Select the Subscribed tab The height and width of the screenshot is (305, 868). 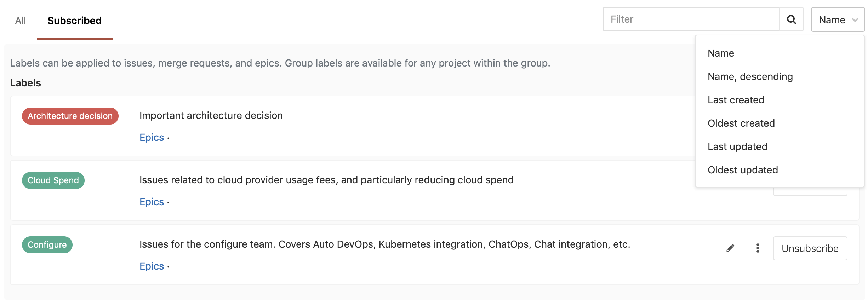tap(74, 21)
